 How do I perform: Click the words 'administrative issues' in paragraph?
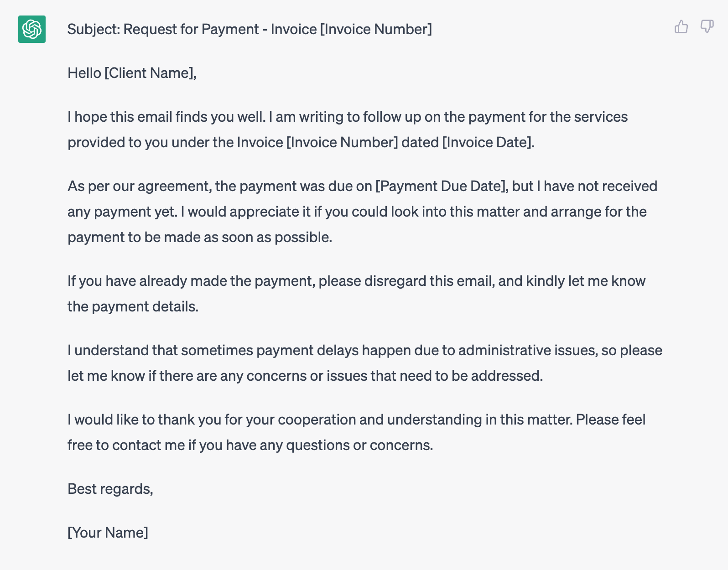(528, 350)
